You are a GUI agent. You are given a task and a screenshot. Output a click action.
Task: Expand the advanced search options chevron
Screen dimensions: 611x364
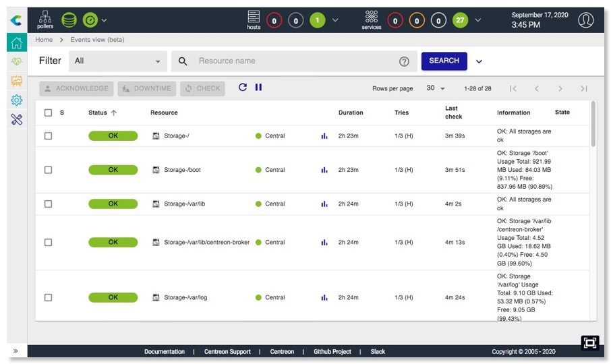point(479,61)
